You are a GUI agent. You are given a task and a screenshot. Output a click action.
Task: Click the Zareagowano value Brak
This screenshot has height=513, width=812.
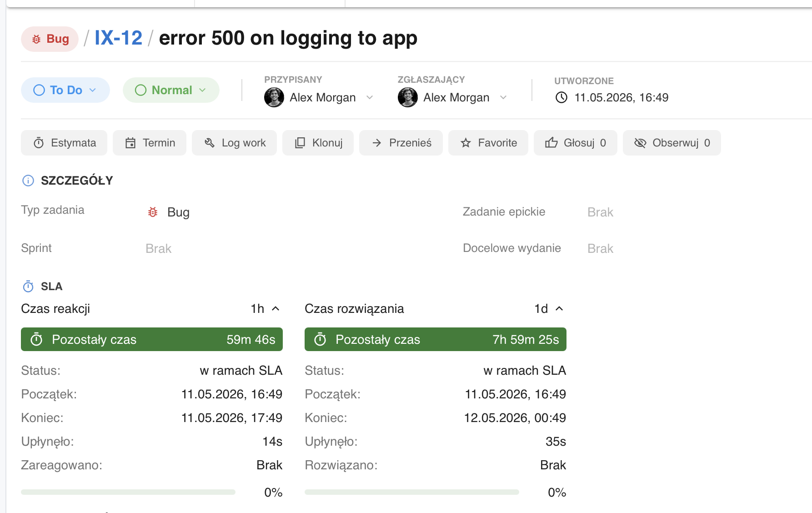click(269, 465)
